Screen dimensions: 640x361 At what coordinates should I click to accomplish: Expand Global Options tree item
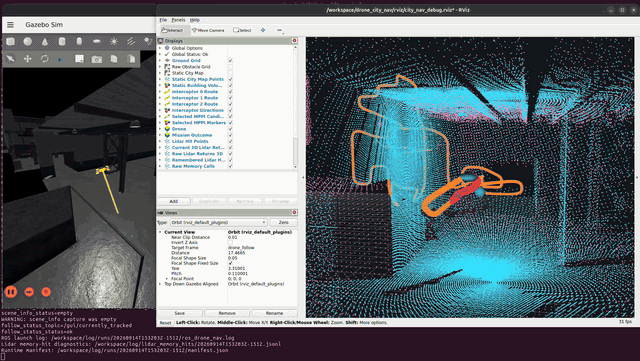[160, 48]
